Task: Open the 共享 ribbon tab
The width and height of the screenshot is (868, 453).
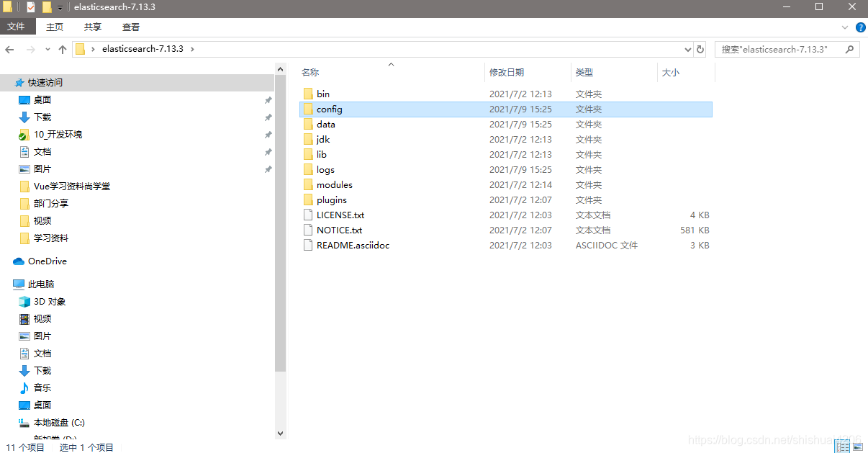Action: (x=93, y=27)
